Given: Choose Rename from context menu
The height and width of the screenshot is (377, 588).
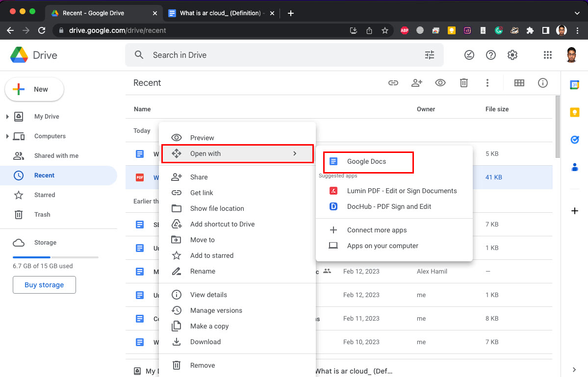Looking at the screenshot, I should point(238,271).
